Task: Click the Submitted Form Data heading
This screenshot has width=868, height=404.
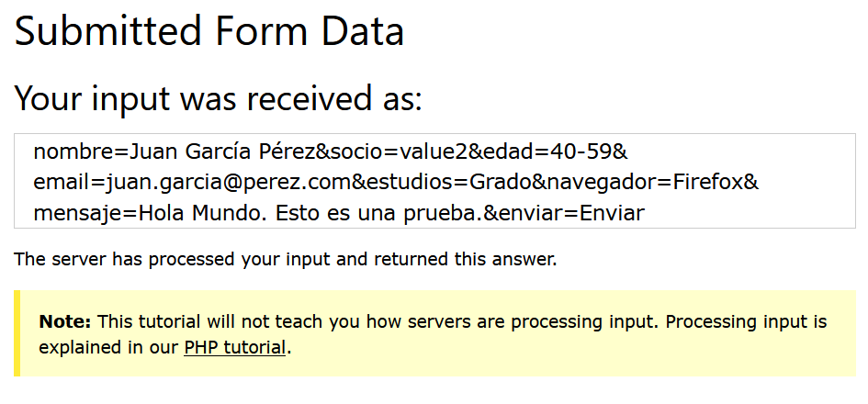Action: 209,31
